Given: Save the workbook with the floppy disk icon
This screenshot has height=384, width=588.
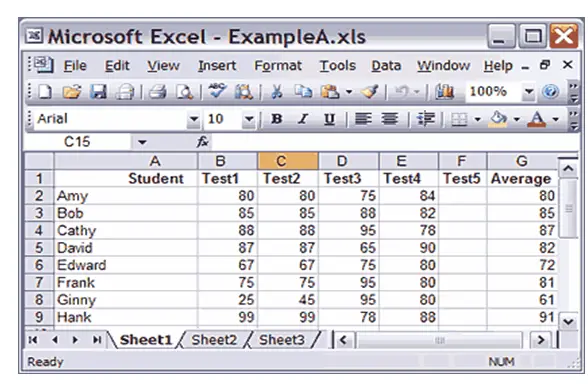Looking at the screenshot, I should (98, 92).
